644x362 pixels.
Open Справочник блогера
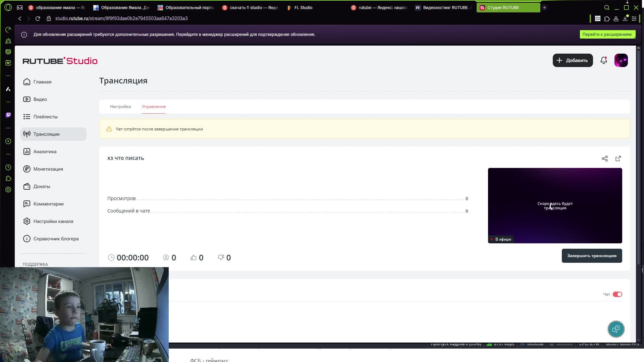tap(53, 239)
